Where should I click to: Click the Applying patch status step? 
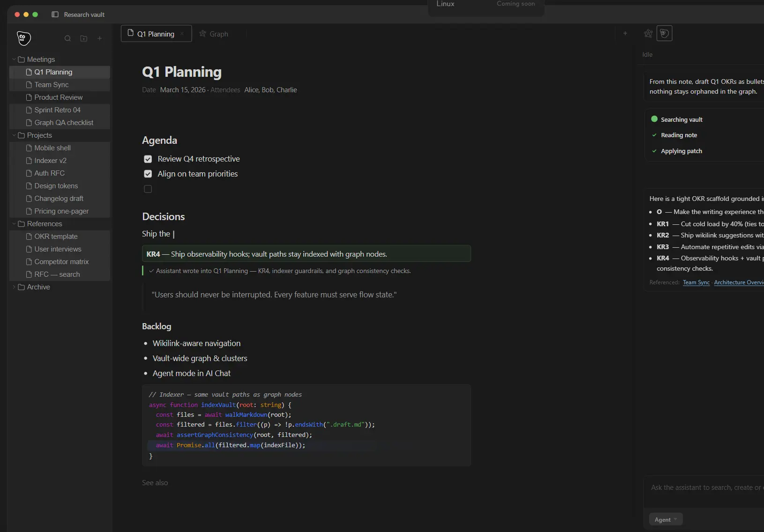(x=676, y=151)
